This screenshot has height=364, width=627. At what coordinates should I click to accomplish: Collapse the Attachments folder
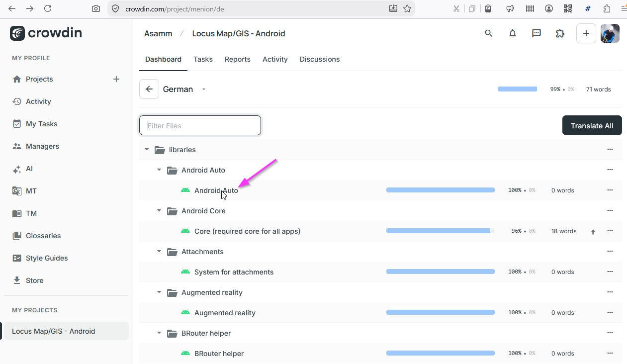point(159,252)
